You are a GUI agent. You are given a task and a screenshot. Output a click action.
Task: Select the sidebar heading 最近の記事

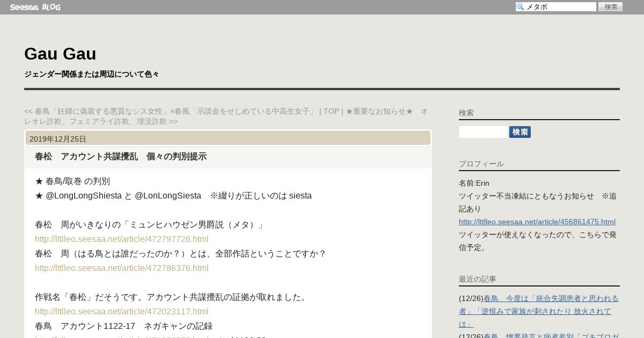click(478, 279)
